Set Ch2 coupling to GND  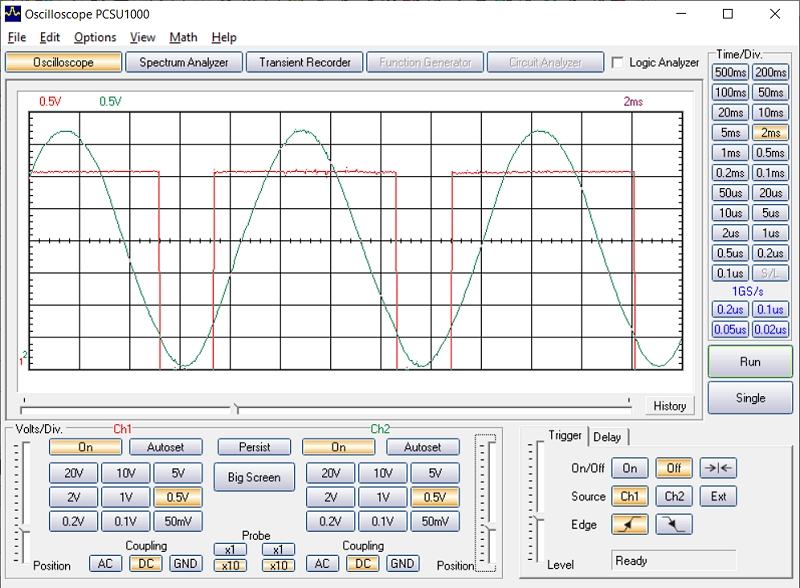pos(403,564)
